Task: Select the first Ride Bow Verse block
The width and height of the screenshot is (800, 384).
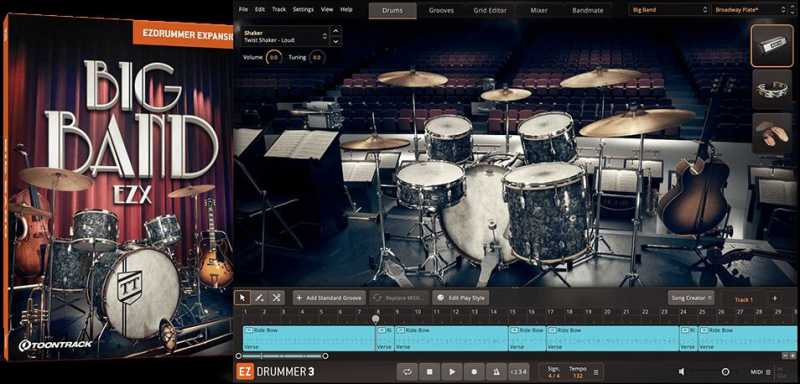Action: [309, 339]
